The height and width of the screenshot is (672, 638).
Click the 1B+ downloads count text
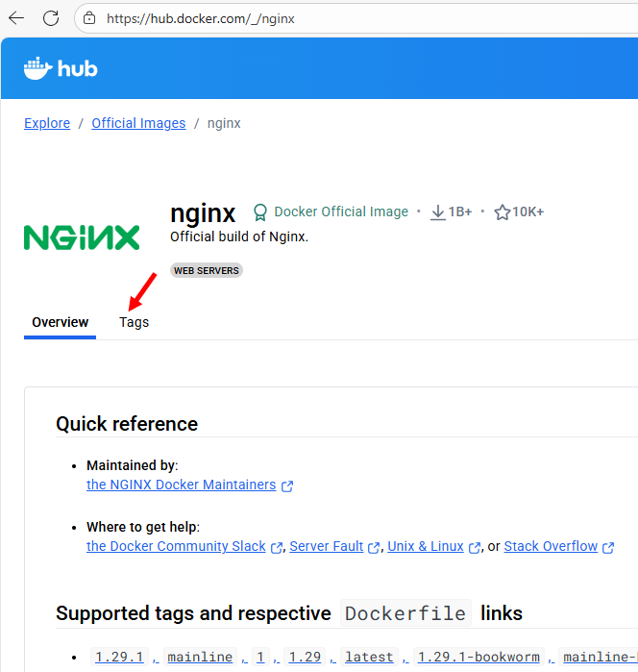click(460, 212)
